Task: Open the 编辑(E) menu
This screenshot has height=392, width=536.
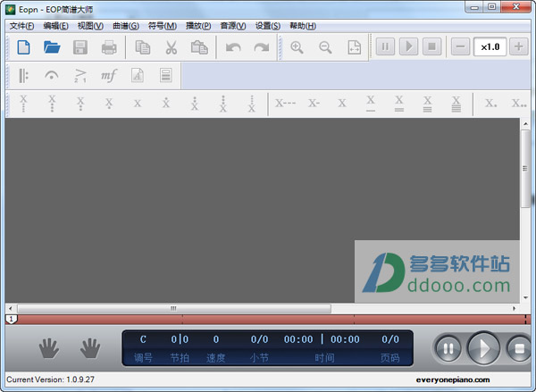Action: (55, 26)
